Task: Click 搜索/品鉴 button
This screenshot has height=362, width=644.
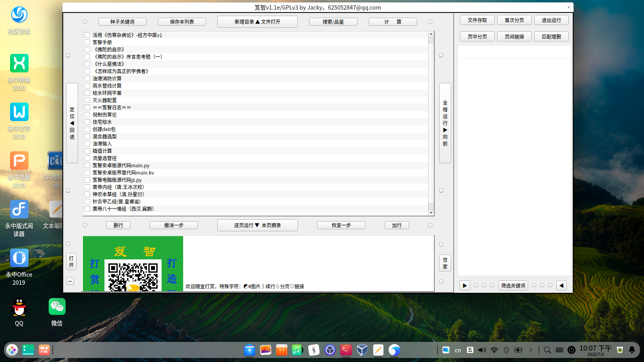Action: [333, 22]
